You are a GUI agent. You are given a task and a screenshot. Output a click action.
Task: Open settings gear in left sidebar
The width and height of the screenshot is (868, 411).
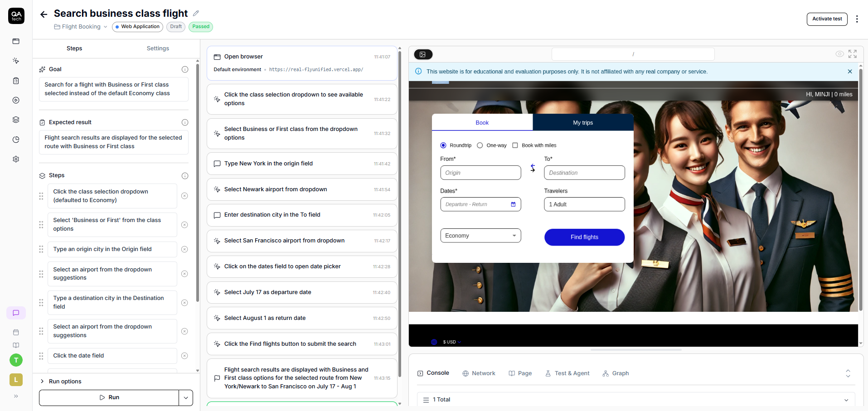point(16,159)
